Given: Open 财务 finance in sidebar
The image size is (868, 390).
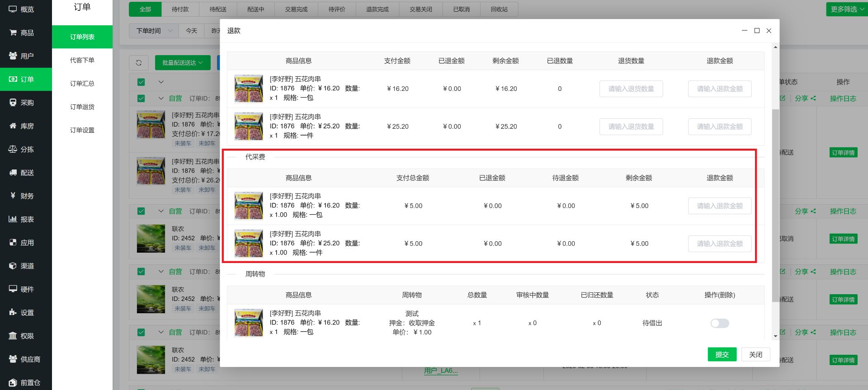Looking at the screenshot, I should click(26, 196).
